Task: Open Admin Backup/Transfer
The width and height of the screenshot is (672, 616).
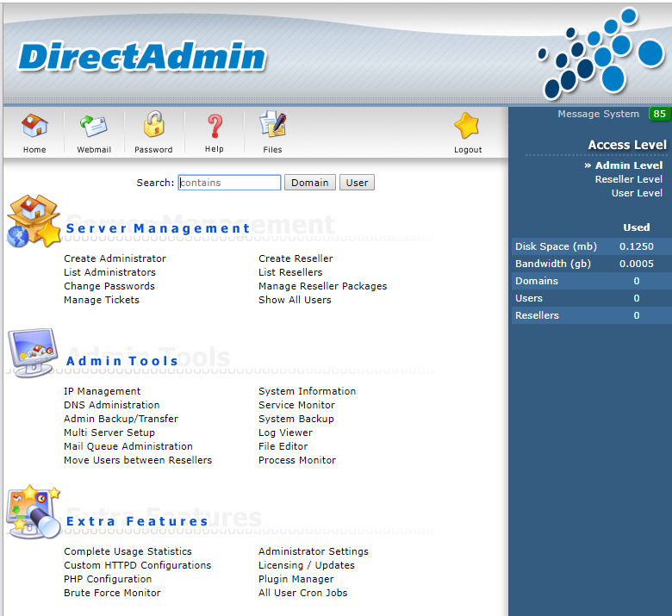Action: 121,419
